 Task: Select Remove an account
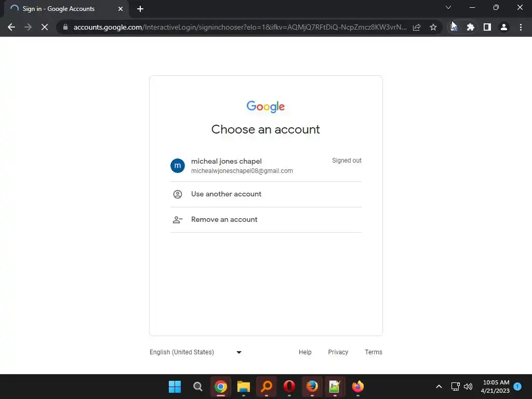pyautogui.click(x=265, y=220)
